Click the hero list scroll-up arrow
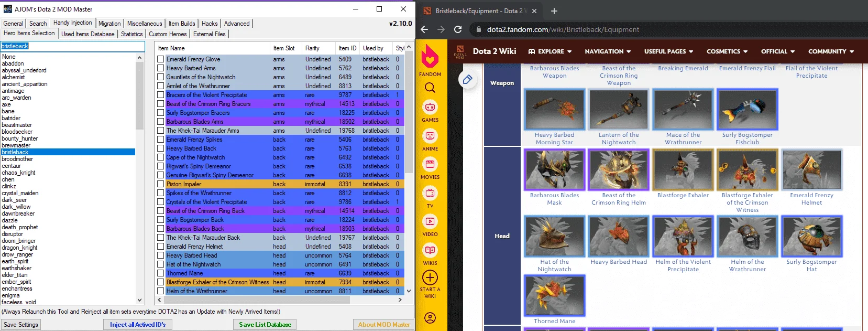 (x=139, y=58)
